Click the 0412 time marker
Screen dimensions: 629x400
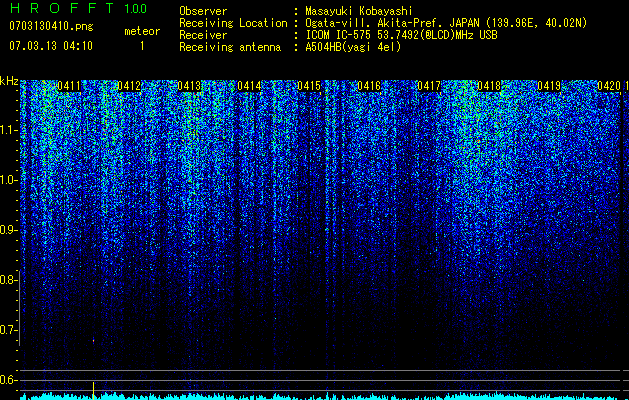(x=129, y=86)
